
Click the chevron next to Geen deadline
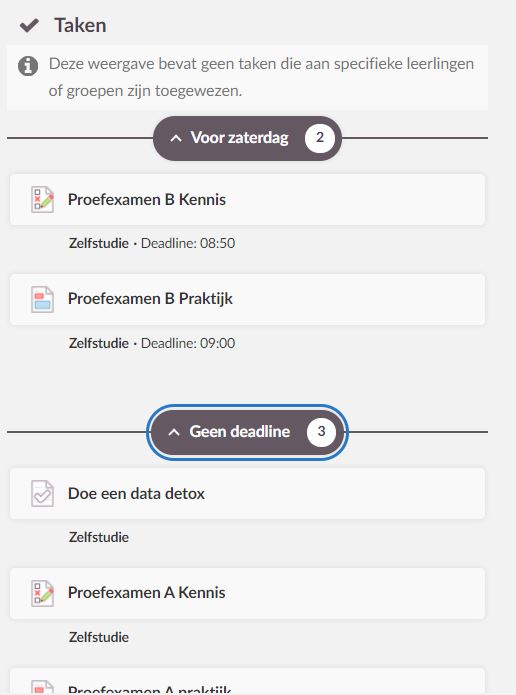click(174, 432)
